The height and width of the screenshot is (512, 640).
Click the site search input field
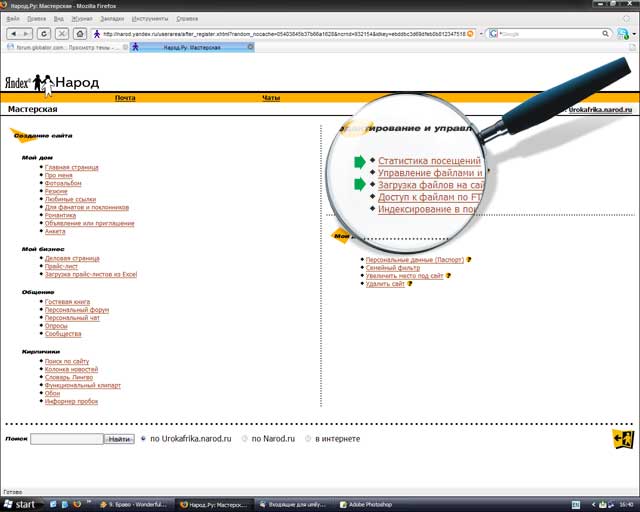click(67, 439)
